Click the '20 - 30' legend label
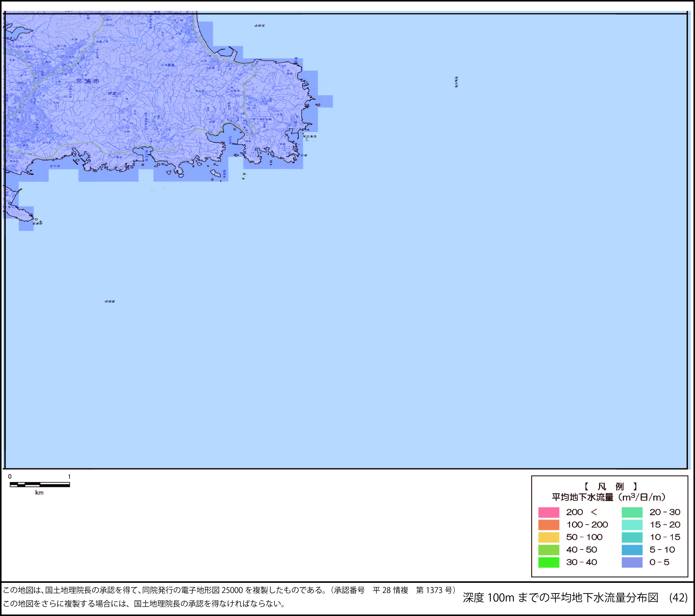Viewport: 695px width, 616px height. click(x=665, y=512)
